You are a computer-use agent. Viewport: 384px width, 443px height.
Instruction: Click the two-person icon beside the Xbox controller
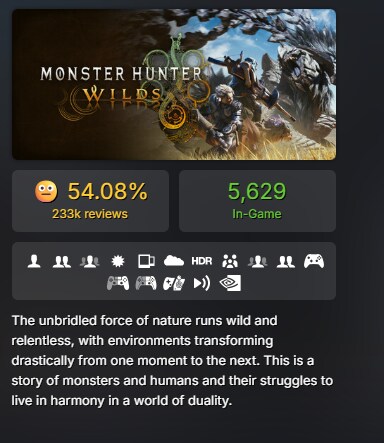click(286, 261)
